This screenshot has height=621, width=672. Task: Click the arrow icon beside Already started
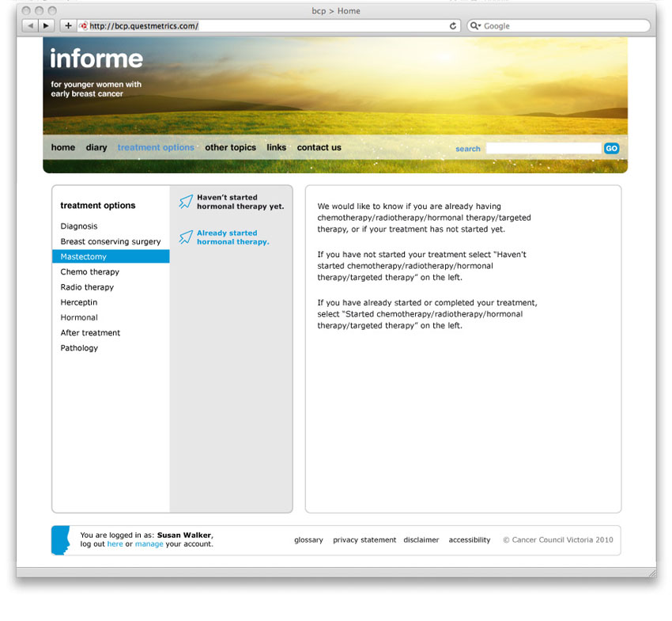186,237
